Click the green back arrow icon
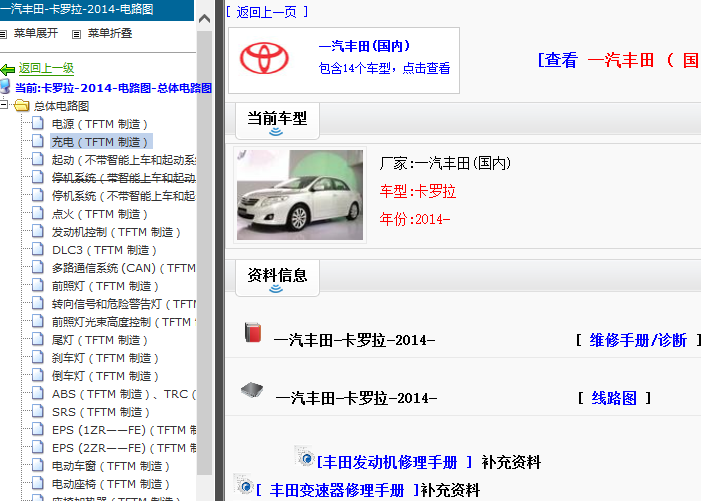This screenshot has height=501, width=701. click(x=8, y=69)
